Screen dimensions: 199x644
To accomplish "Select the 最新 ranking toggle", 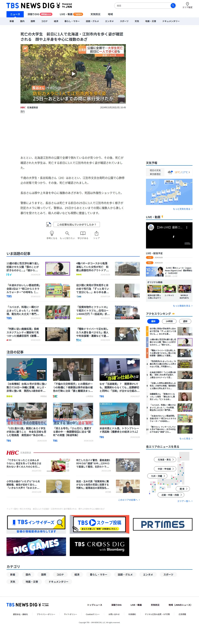I will point(153,321).
